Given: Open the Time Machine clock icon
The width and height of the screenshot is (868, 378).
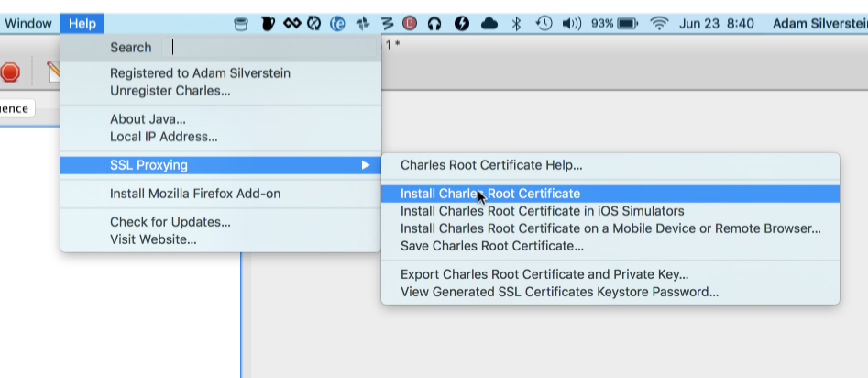Looking at the screenshot, I should (544, 24).
